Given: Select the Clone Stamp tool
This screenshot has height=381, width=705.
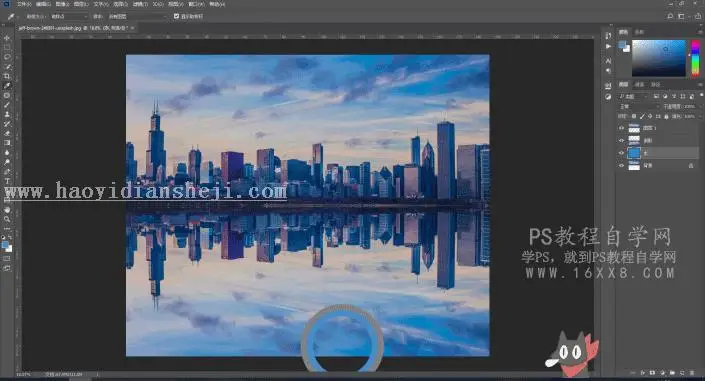Looking at the screenshot, I should (7, 114).
